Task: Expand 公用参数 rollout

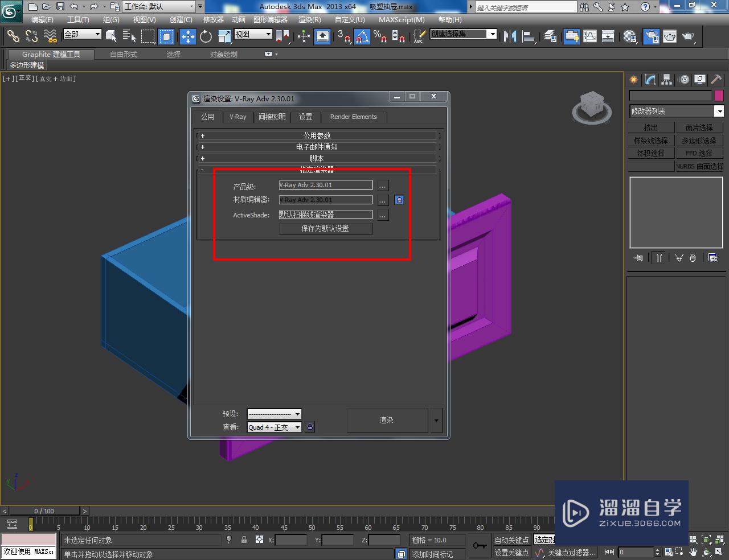Action: coord(318,135)
